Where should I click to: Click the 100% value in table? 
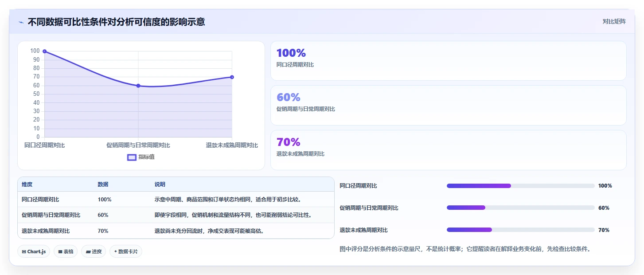click(105, 200)
